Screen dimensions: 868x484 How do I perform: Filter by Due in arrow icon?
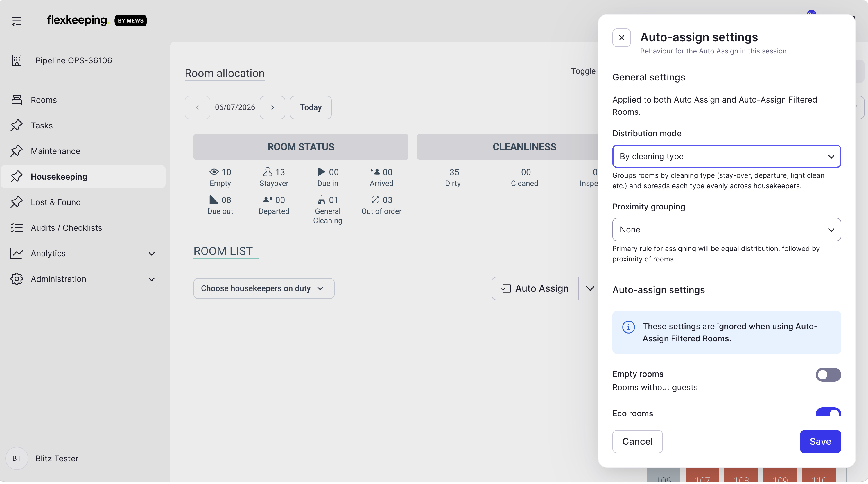point(321,172)
